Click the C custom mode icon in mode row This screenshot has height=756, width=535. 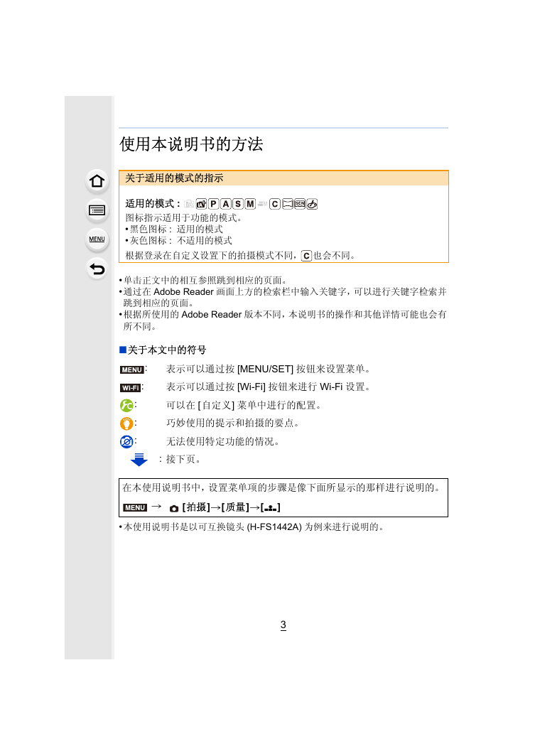tap(275, 204)
